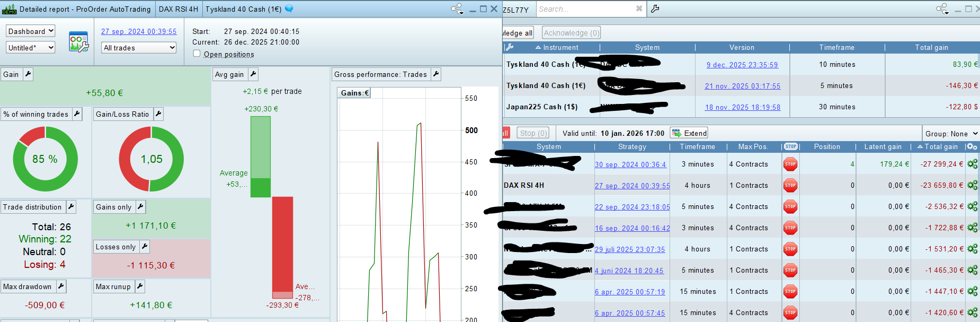
Task: Open wrench settings for Gains only
Action: 140,207
